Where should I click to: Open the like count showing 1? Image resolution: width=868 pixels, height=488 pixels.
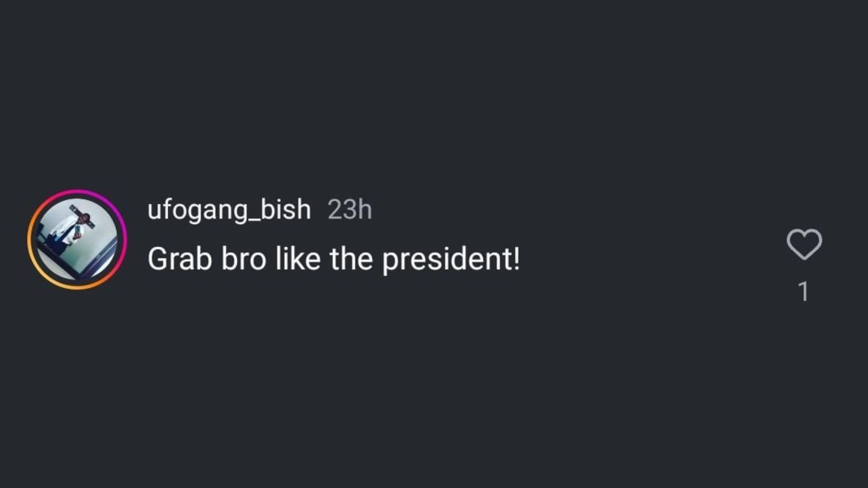click(x=803, y=291)
